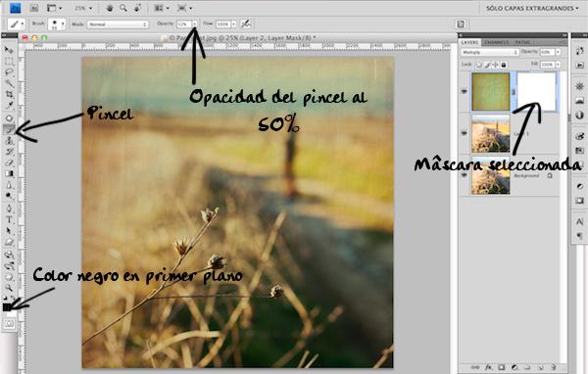Image resolution: width=588 pixels, height=374 pixels.
Task: Open the SÓLO CAPAS EXTRAGRANDES workspace menu
Action: pos(532,8)
